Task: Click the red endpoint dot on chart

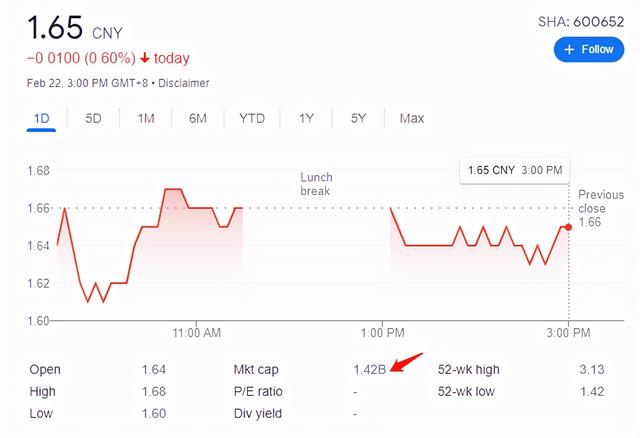Action: (x=568, y=227)
